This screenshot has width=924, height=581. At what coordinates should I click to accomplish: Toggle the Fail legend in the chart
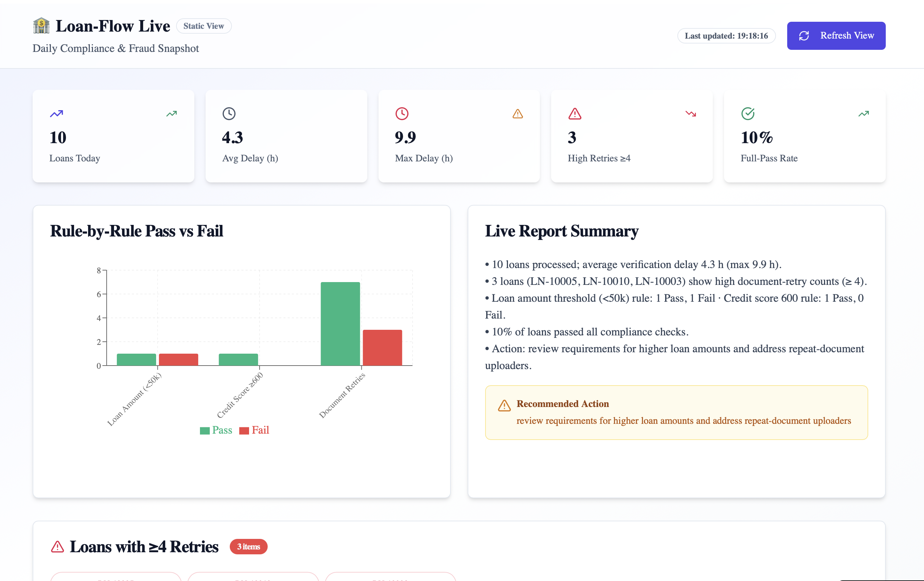click(x=254, y=430)
